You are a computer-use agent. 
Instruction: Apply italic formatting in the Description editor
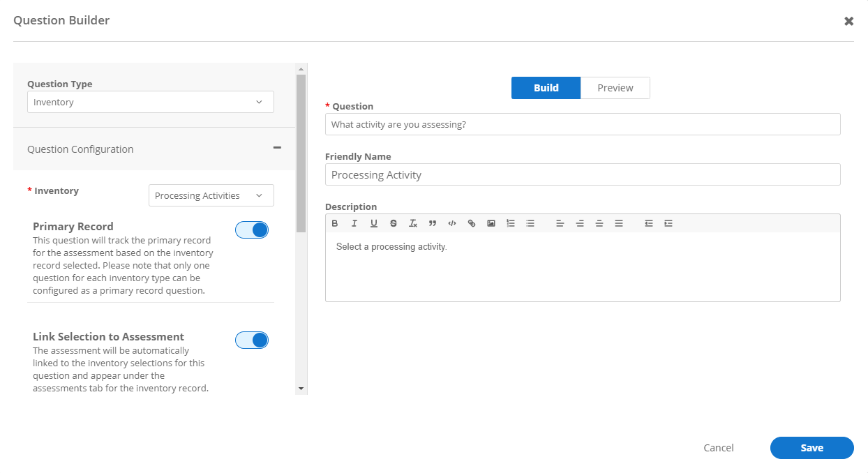(354, 223)
